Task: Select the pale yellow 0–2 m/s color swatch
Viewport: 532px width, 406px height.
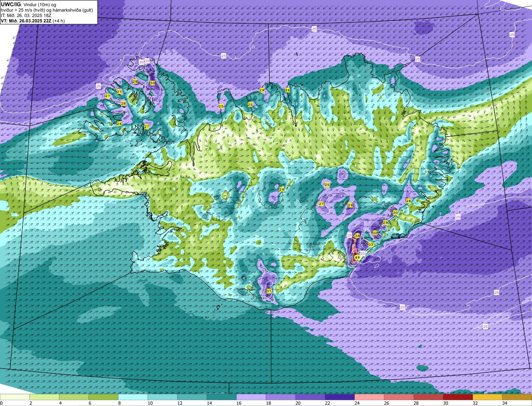Action: 15,397
